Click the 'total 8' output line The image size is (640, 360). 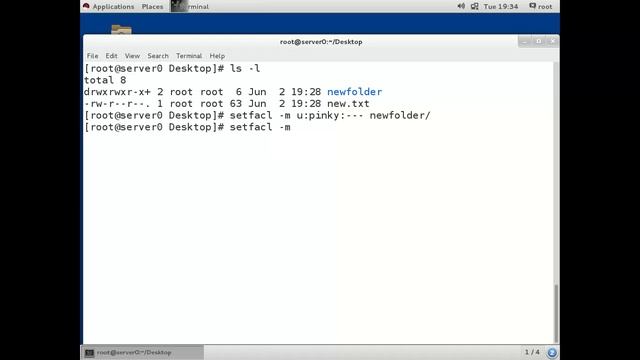pos(105,80)
